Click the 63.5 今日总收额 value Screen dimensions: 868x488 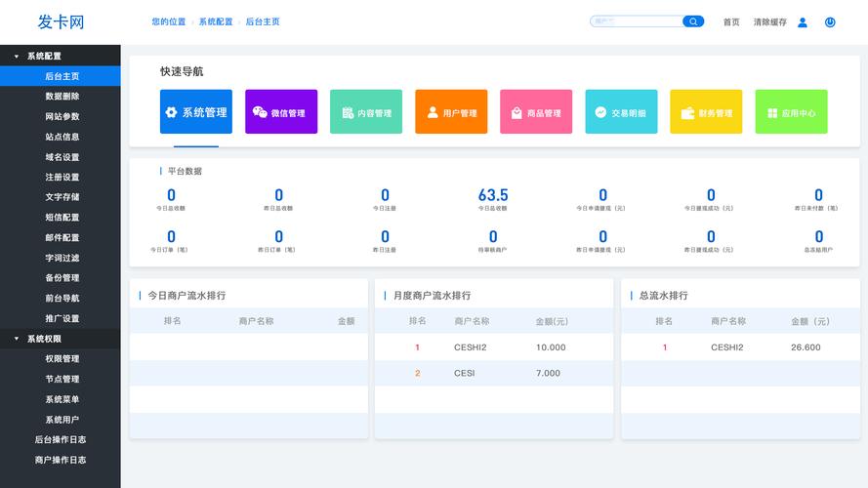493,195
